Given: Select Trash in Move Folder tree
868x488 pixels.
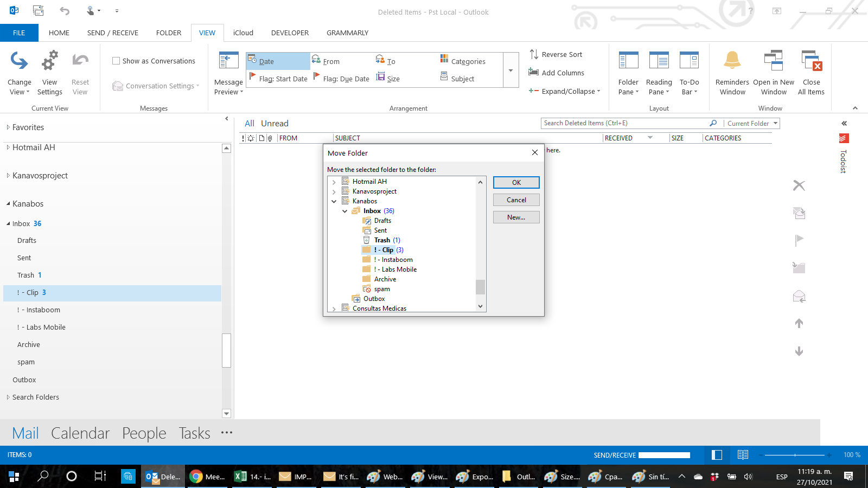Looking at the screenshot, I should 382,240.
